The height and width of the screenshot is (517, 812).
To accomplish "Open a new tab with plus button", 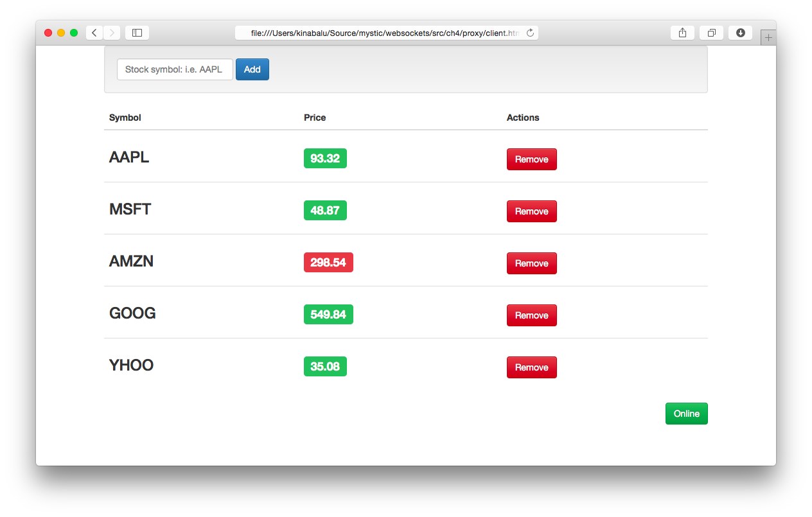I will [768, 38].
